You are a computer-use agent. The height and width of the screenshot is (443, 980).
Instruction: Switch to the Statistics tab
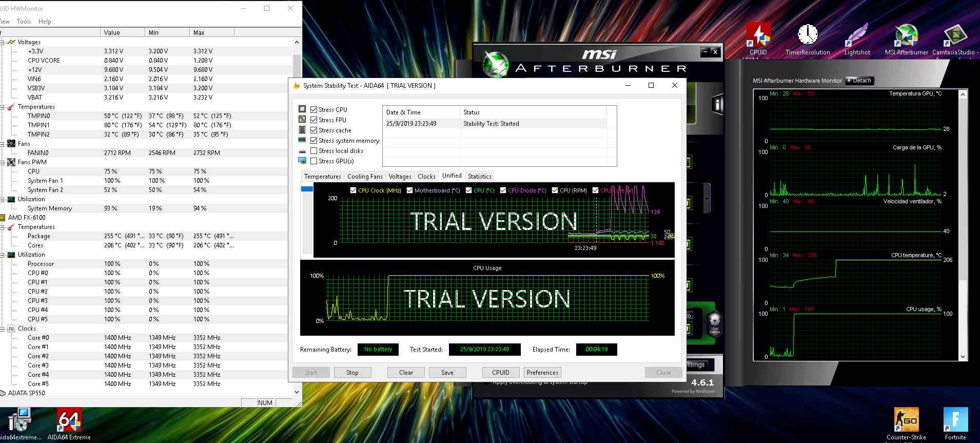pyautogui.click(x=479, y=176)
